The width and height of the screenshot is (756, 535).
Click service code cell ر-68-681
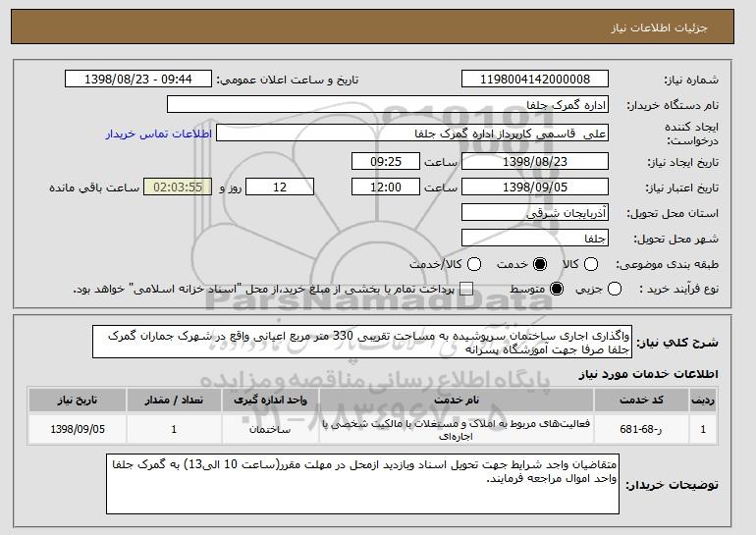641,429
